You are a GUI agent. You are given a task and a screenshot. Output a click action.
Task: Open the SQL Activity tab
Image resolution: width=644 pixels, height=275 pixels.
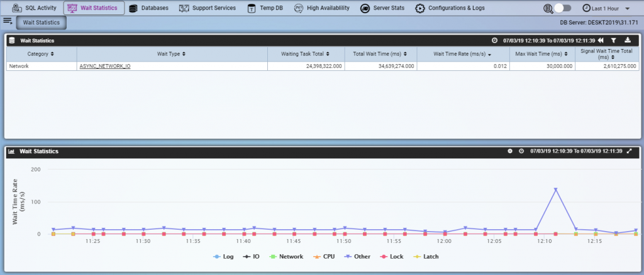point(34,8)
